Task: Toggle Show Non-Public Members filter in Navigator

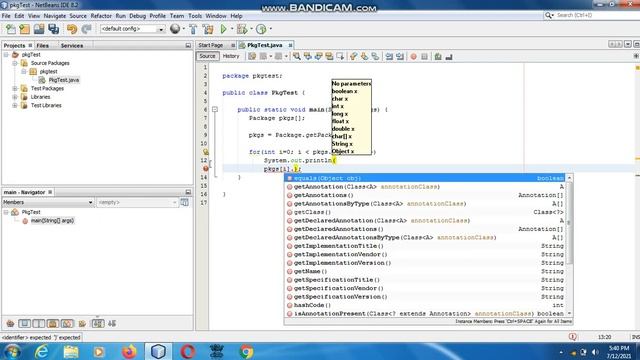Action: pyautogui.click(x=53, y=323)
